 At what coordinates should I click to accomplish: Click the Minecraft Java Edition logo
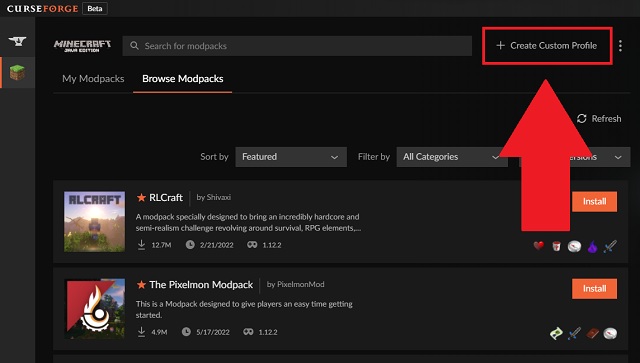82,46
